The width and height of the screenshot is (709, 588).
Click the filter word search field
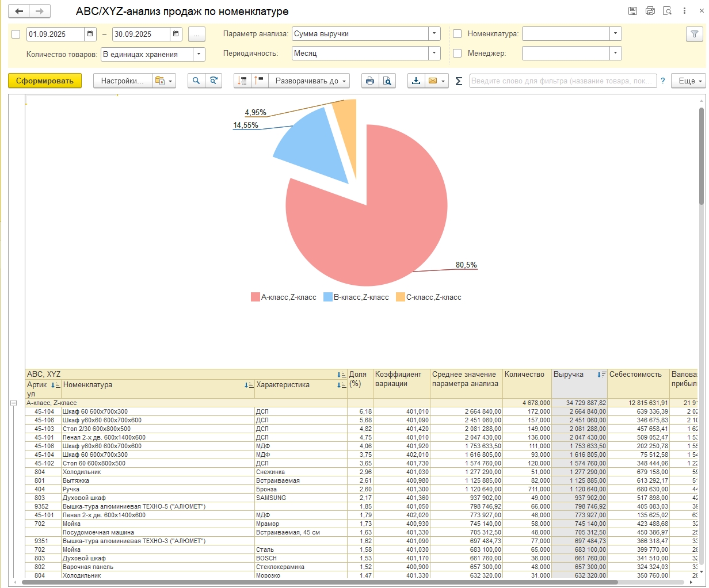coord(563,81)
